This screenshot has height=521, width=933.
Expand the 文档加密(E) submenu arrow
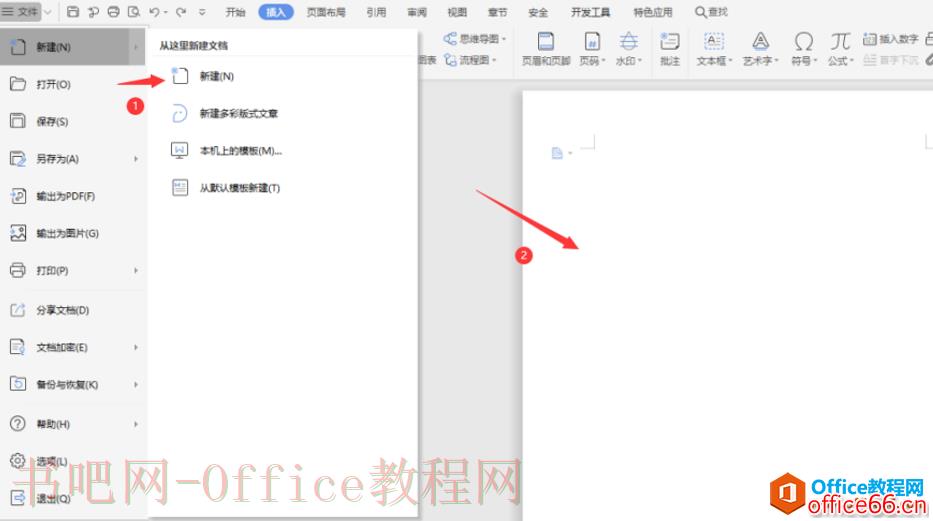[136, 347]
